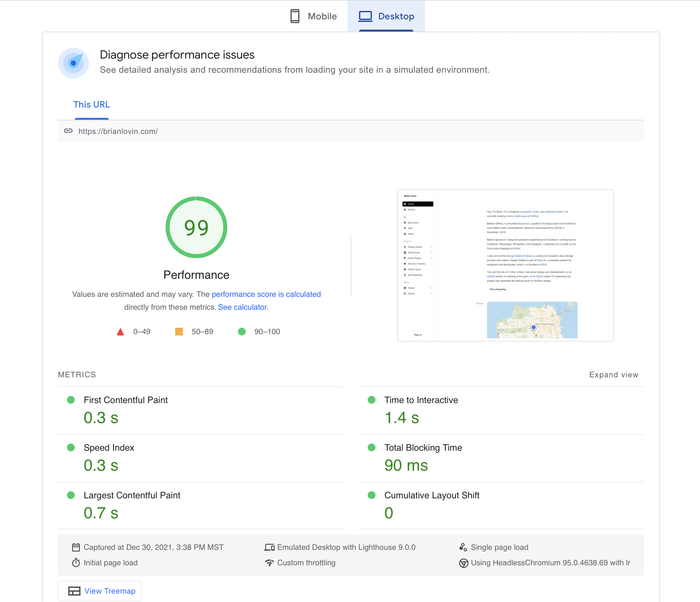Click the treemap grid icon

[x=74, y=591]
